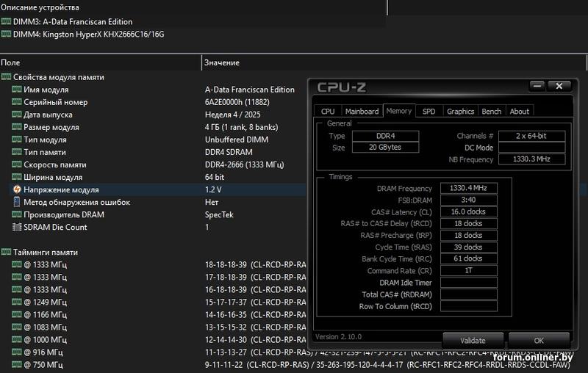Click the Channels 2 x 64-bit field
588x373 pixels.
[531, 136]
